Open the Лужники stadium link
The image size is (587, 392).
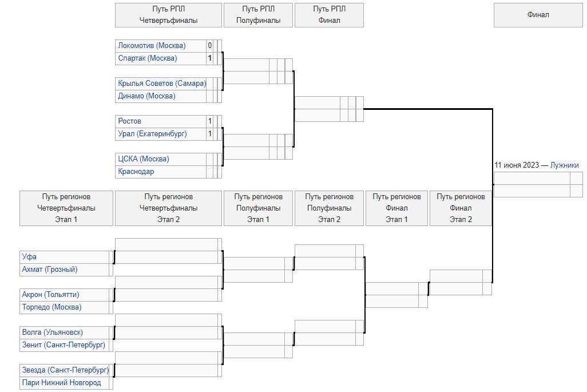[x=565, y=165]
